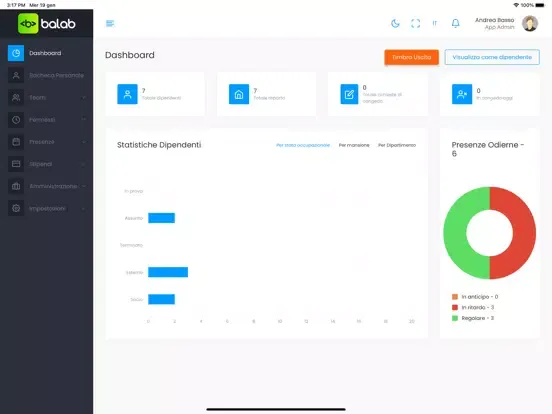The image size is (552, 414).
Task: Select the Per Dipartimento tab
Action: click(397, 145)
